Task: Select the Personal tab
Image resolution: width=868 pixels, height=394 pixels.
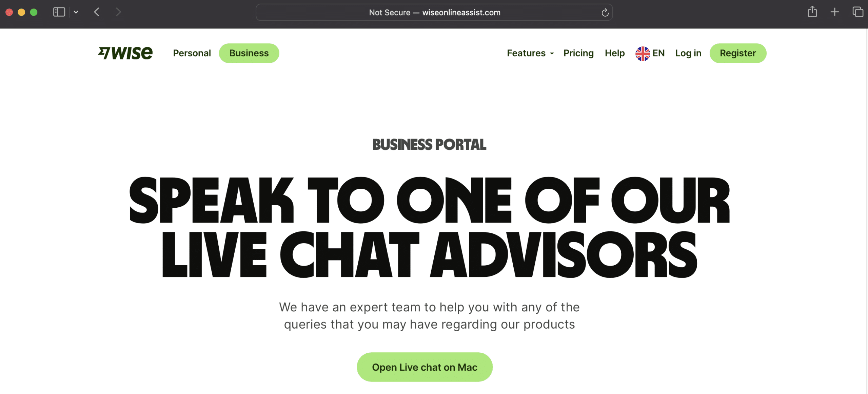Action: click(192, 53)
